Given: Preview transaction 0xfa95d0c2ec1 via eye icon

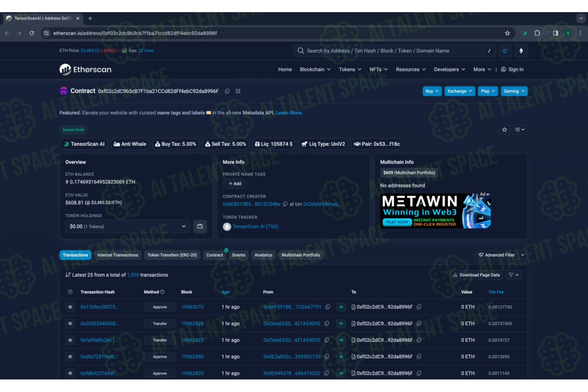Looking at the screenshot, I should (70, 340).
